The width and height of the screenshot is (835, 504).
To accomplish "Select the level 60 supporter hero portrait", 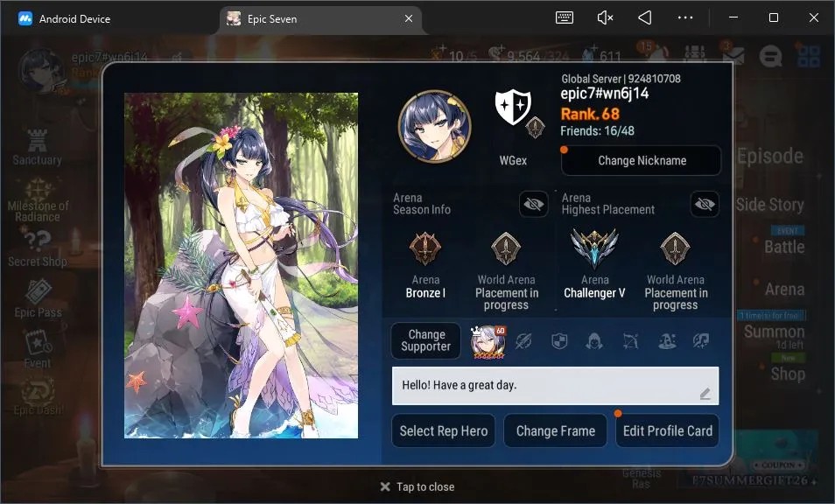I will point(488,341).
